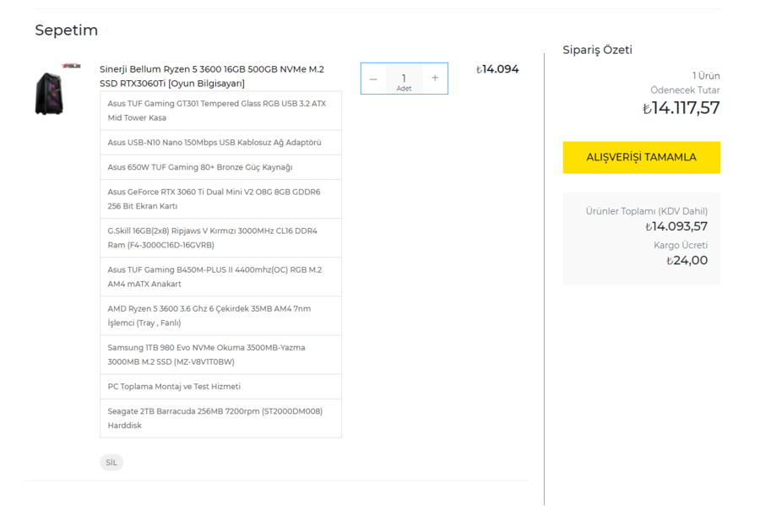The height and width of the screenshot is (532, 760).
Task: Remove item with the SİL button
Action: (111, 462)
